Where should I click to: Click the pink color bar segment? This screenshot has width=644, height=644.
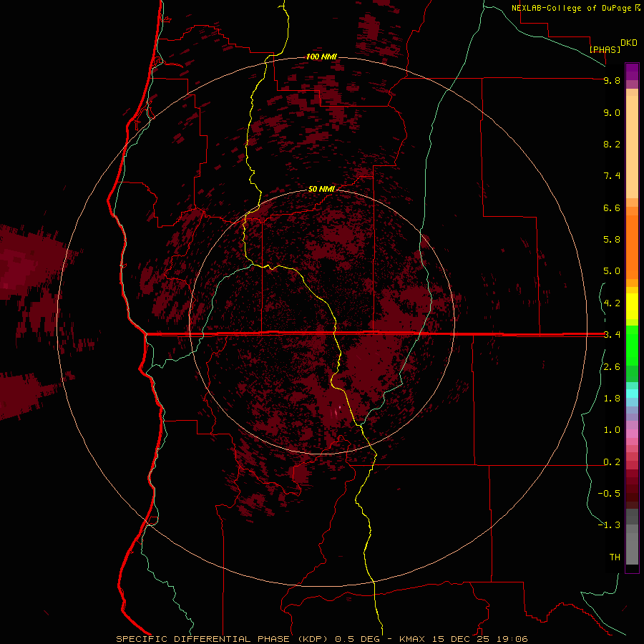point(632,434)
